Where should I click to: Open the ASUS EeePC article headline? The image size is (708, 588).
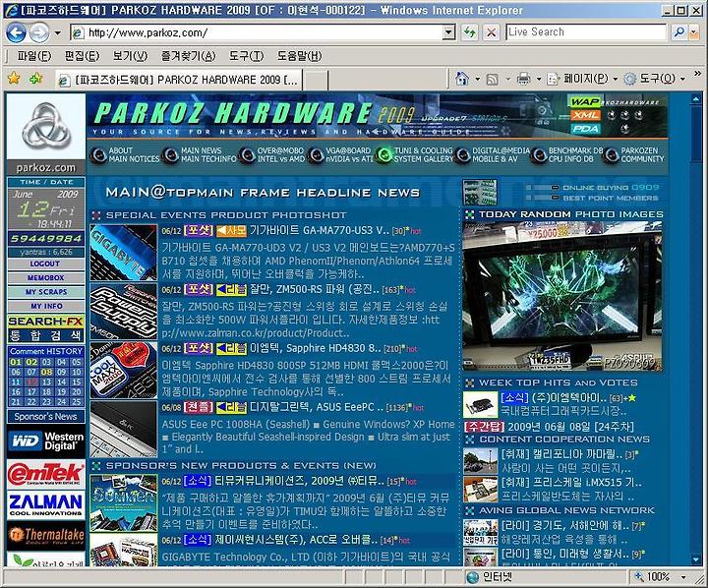[x=317, y=407]
